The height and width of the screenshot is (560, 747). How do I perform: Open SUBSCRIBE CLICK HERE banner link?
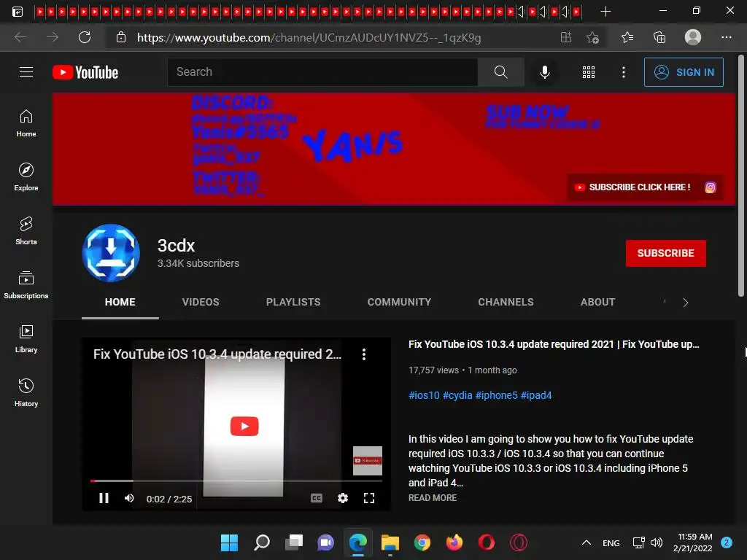pos(634,187)
